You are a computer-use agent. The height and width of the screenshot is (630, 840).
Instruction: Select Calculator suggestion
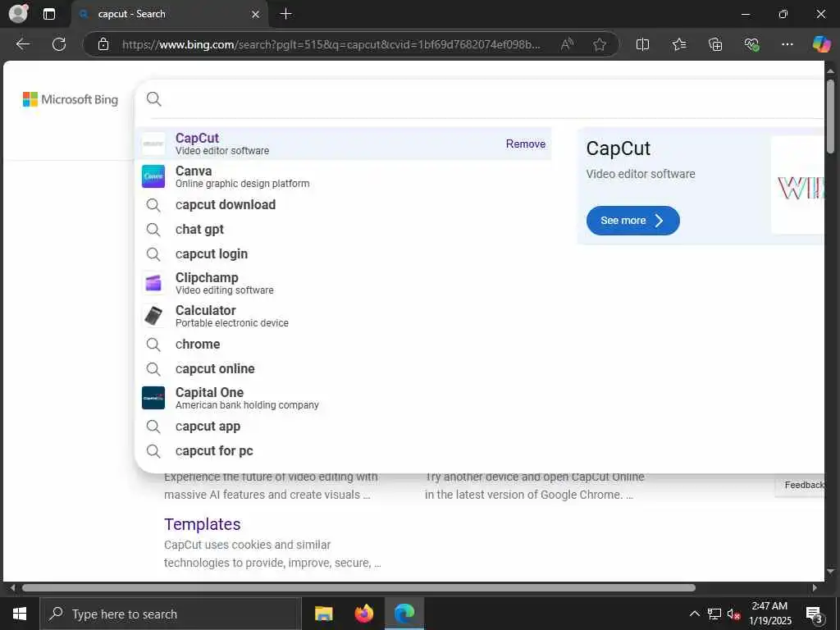point(343,316)
